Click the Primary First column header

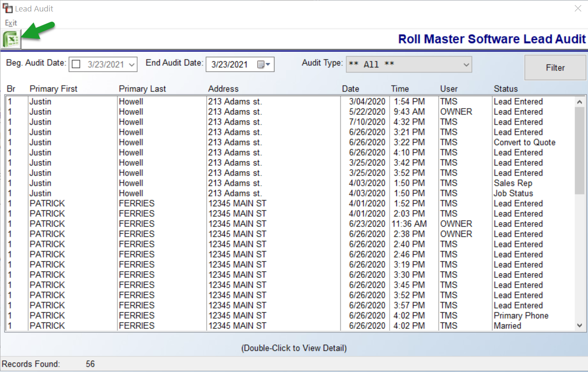click(54, 89)
